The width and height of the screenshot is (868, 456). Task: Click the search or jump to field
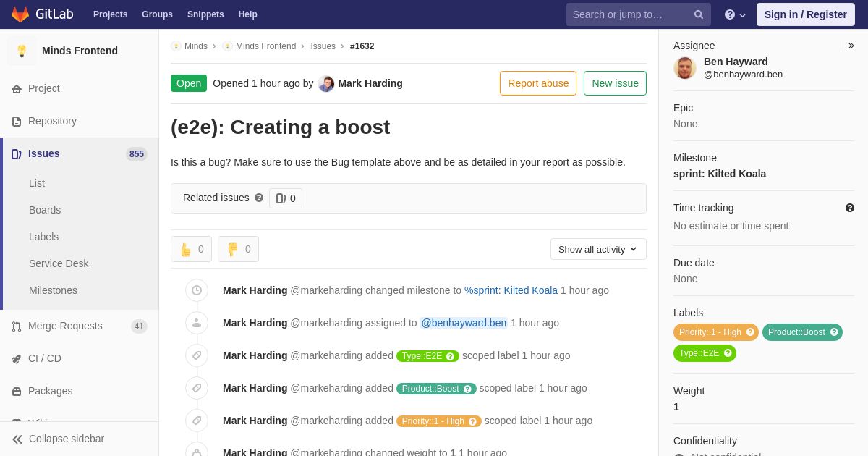639,14
